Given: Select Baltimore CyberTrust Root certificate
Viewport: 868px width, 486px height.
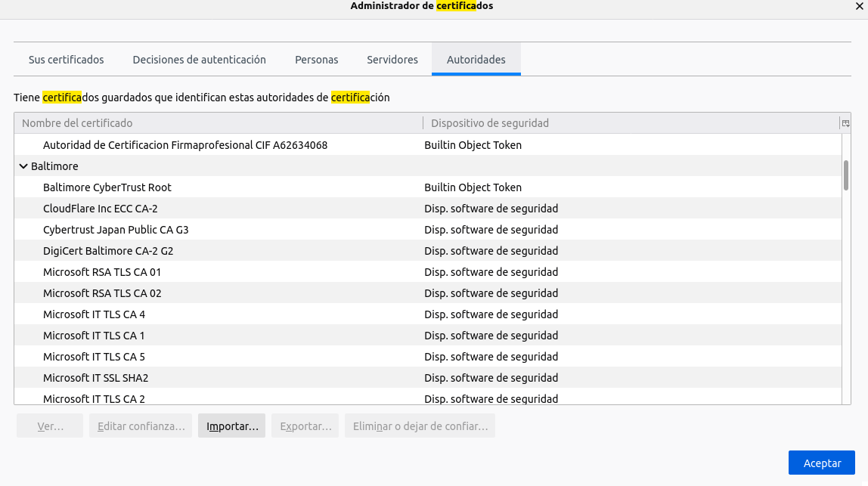Looking at the screenshot, I should [107, 187].
